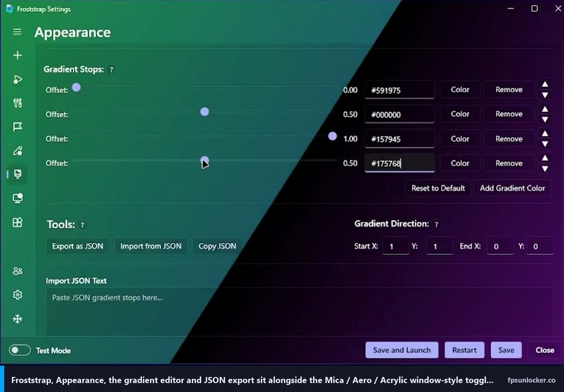Open Color picker for #175768 stop
The image size is (564, 392).
click(460, 163)
